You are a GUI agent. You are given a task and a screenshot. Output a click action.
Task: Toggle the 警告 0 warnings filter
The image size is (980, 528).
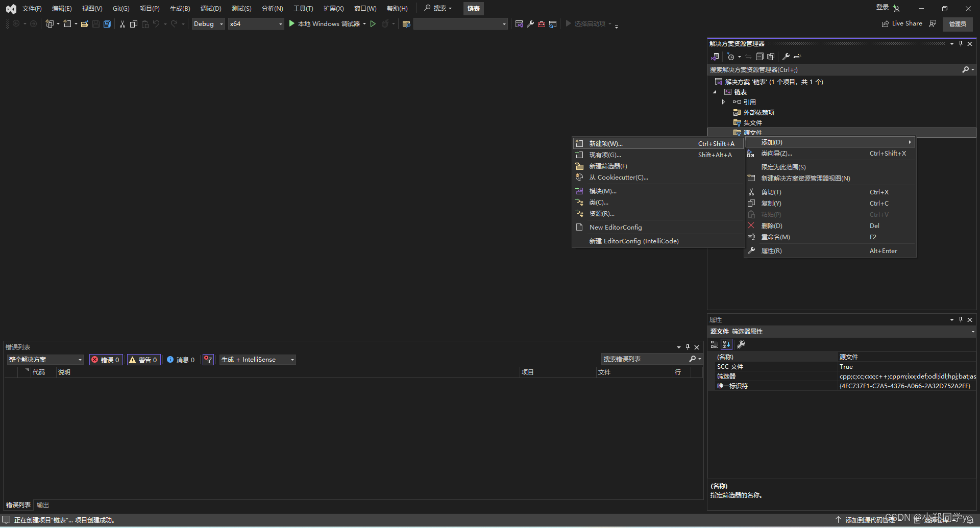click(144, 359)
